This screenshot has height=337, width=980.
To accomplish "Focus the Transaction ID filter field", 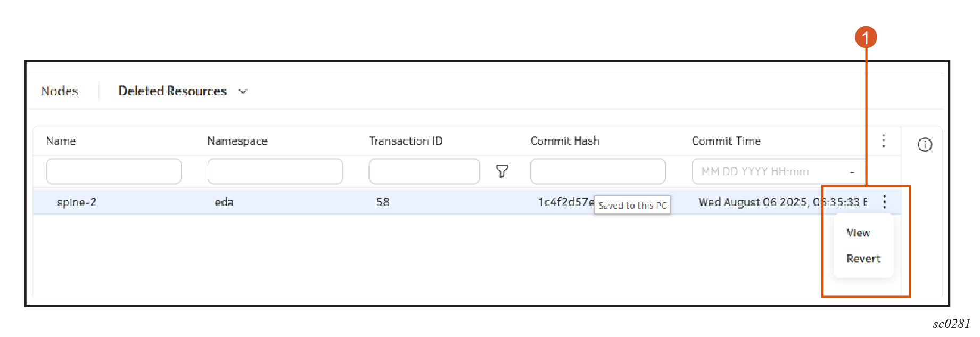I will 424,171.
